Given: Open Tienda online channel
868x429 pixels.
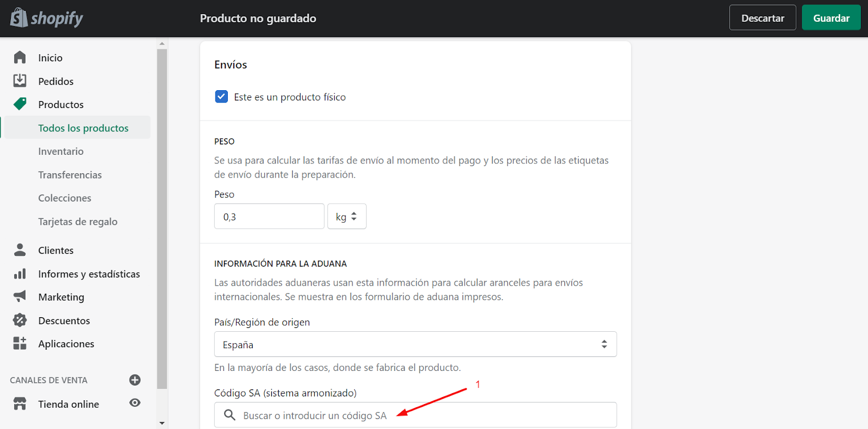Looking at the screenshot, I should pos(68,404).
